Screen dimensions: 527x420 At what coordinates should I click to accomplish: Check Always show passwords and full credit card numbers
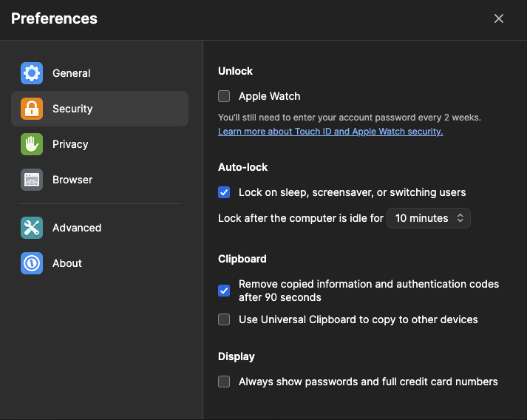click(224, 382)
